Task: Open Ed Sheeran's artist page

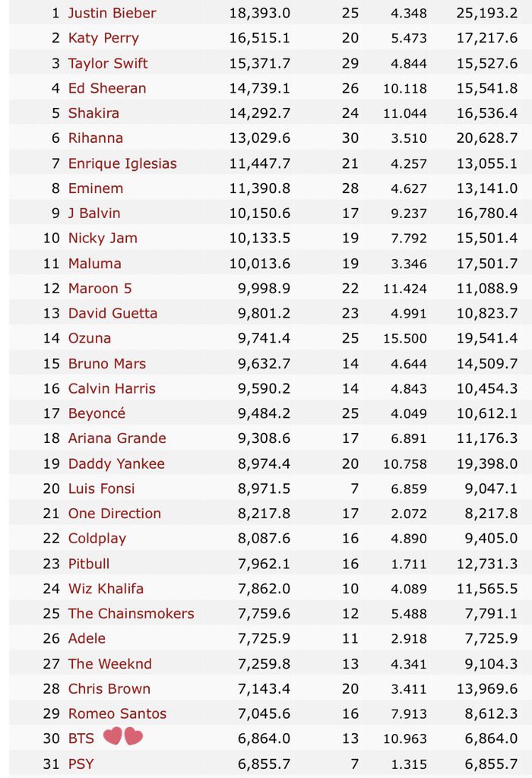Action: point(106,88)
